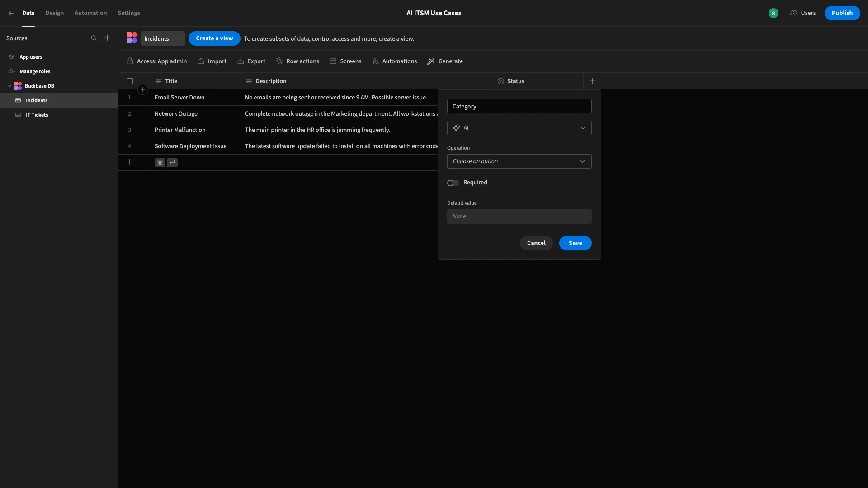Click the Status column header
Viewport: 868px width, 488px height.
(538, 81)
